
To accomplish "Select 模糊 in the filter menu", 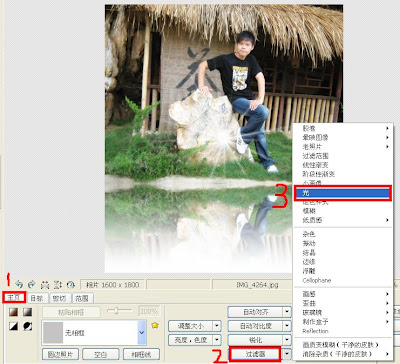I will (342, 211).
